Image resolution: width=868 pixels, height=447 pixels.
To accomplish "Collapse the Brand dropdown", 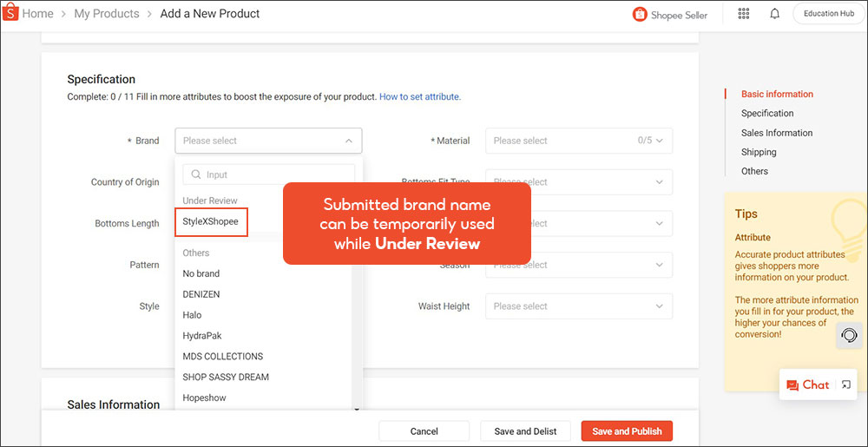I will 348,141.
